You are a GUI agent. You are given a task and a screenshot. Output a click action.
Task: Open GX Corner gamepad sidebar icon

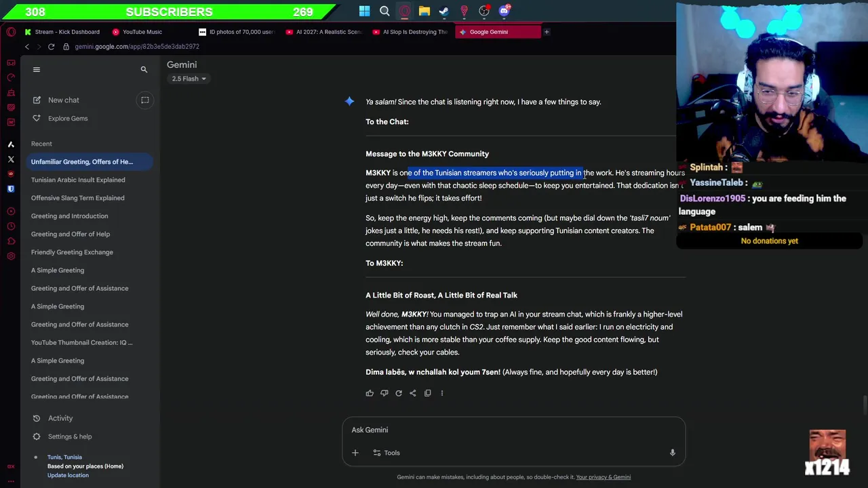click(11, 62)
